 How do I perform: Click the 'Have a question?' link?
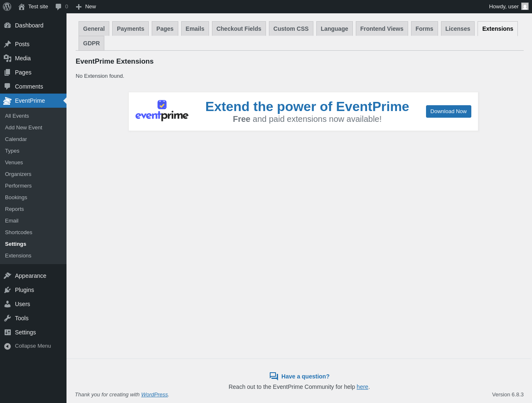point(305,376)
